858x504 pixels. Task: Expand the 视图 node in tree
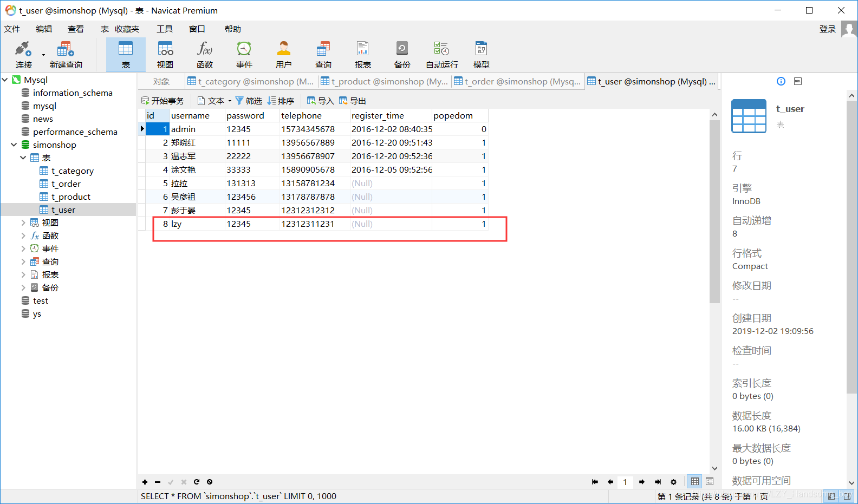click(x=23, y=222)
